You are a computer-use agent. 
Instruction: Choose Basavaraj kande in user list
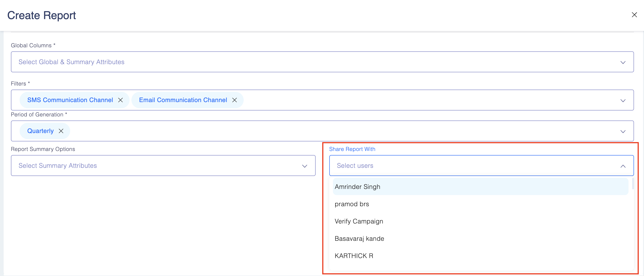pos(359,238)
